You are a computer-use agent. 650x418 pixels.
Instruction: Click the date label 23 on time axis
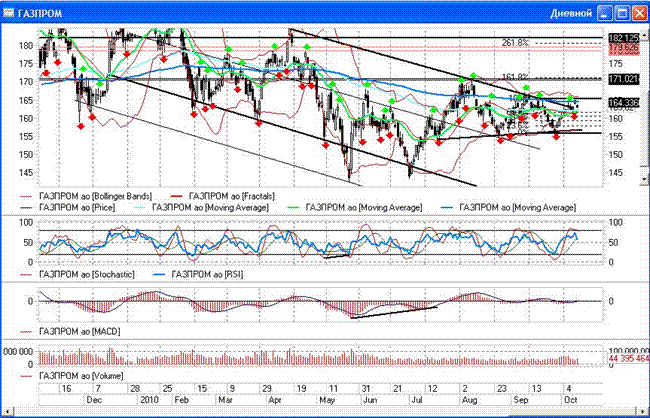coord(502,389)
